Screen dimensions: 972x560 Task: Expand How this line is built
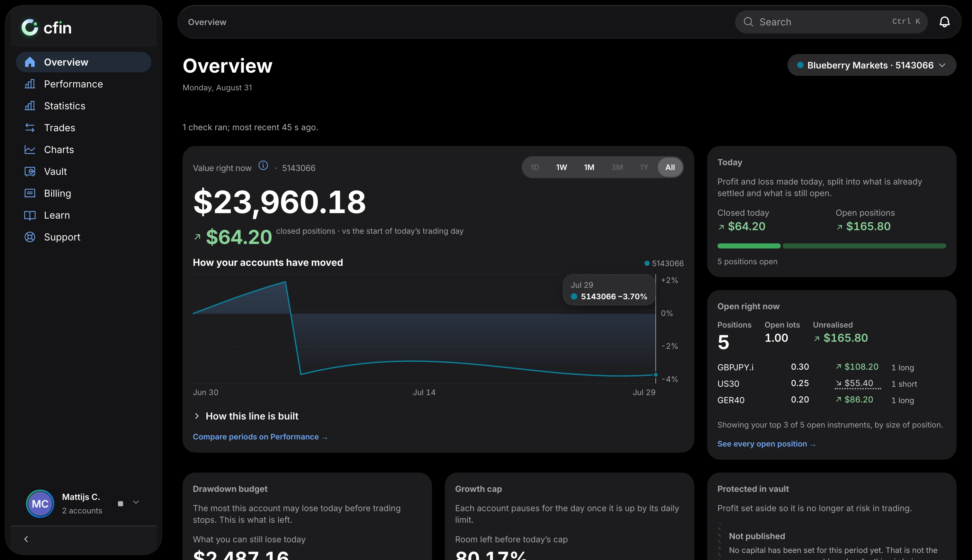tap(246, 416)
